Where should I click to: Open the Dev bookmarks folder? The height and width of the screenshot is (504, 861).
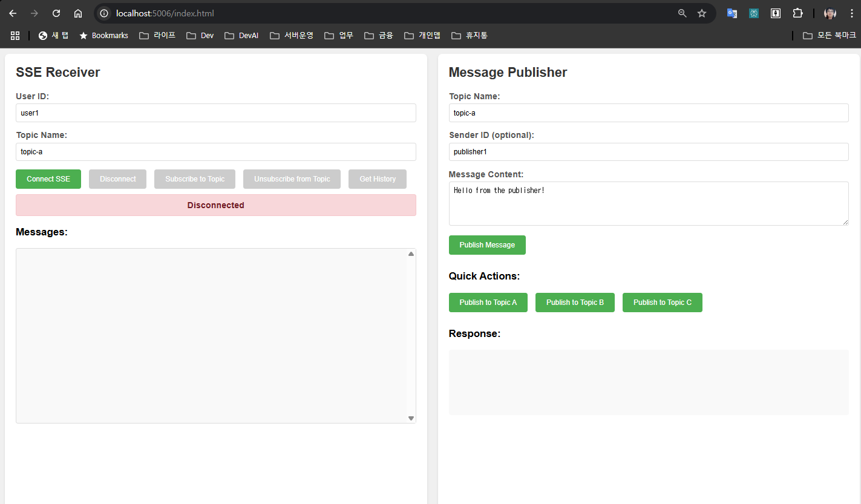[200, 36]
